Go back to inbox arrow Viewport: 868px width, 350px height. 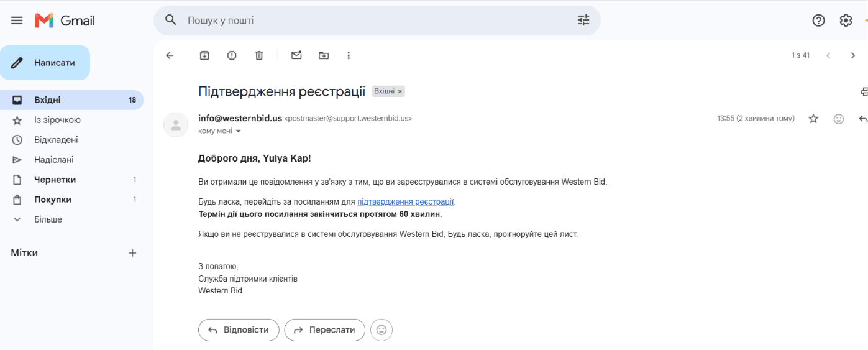click(170, 55)
